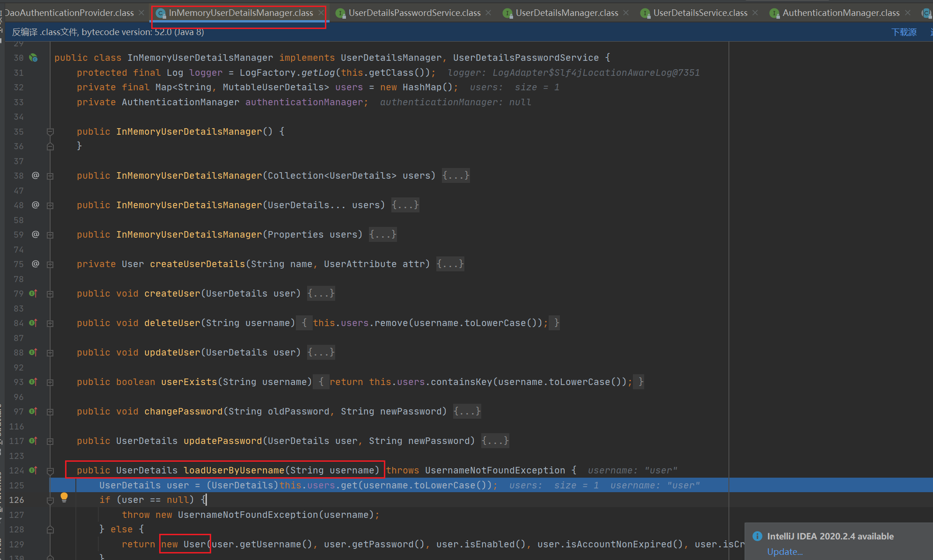Expand the Properties constructor fold marker
This screenshot has height=560, width=933.
click(50, 235)
